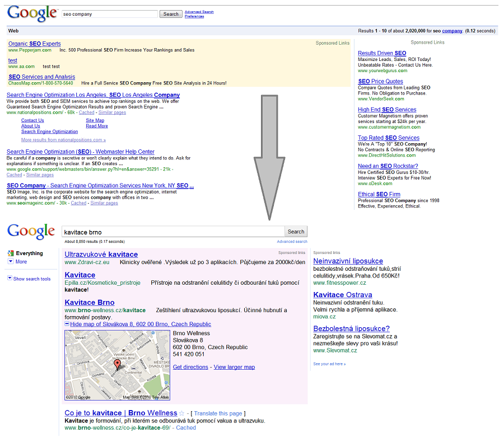Image resolution: width=504 pixels, height=438 pixels.
Task: Open the 'test' sponsored ad link
Action: (x=13, y=60)
